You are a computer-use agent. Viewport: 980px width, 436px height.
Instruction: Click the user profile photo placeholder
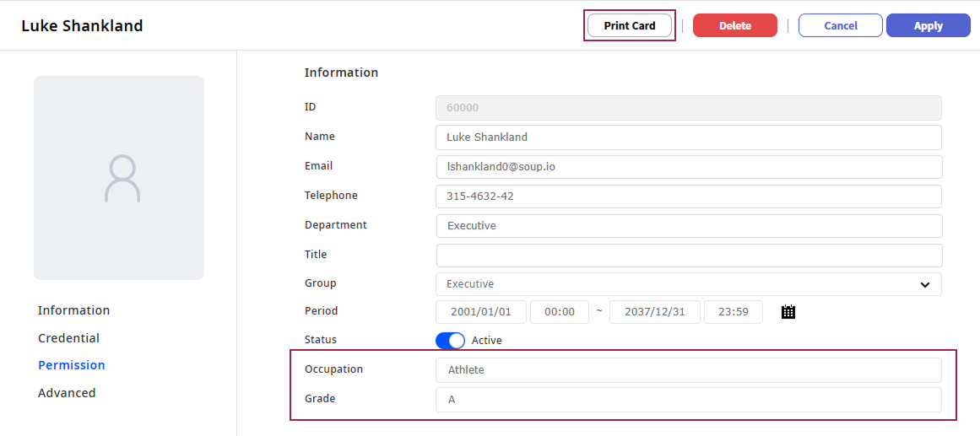point(119,178)
